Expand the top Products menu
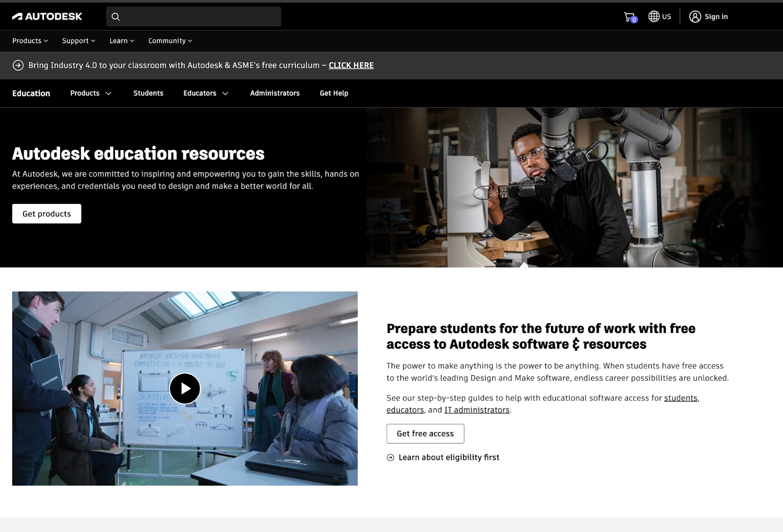Viewport: 783px width, 532px height. point(30,41)
